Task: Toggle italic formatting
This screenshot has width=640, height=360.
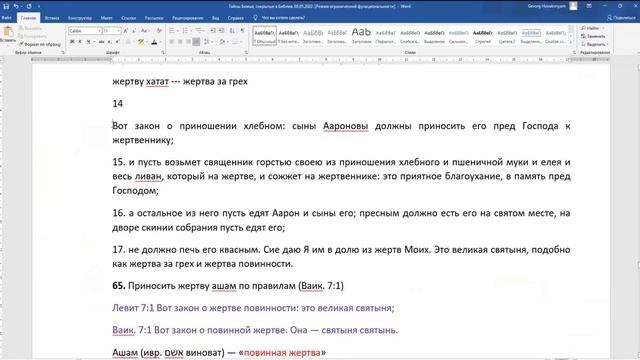Action: tap(80, 42)
